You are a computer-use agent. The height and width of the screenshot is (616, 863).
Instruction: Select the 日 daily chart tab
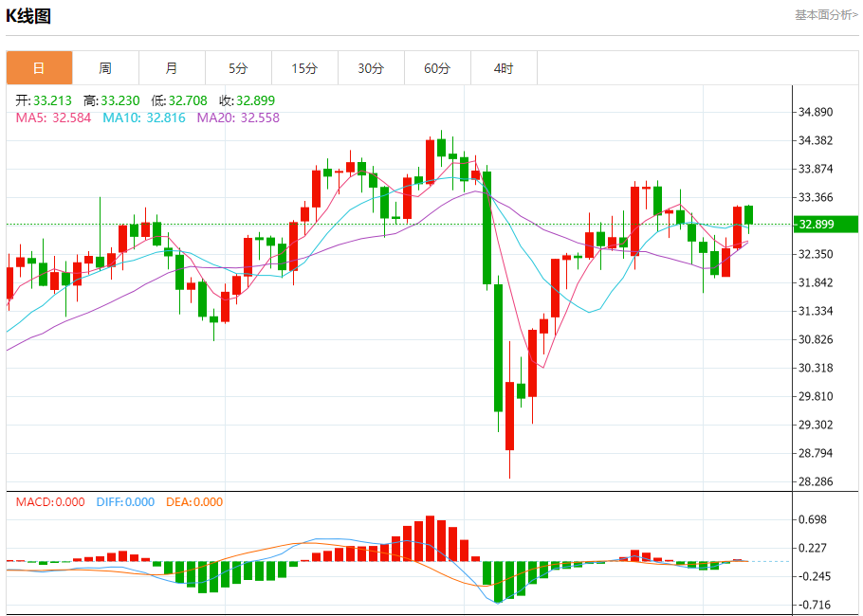39,68
